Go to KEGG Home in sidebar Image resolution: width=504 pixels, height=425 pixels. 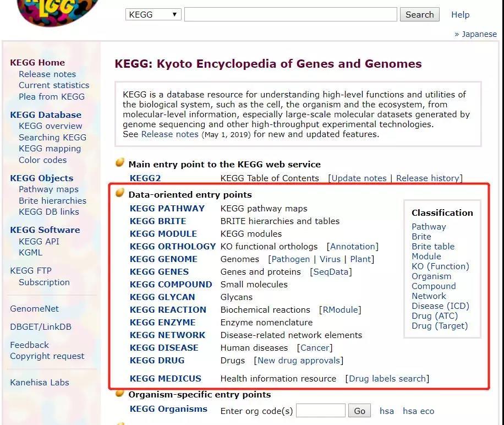click(37, 62)
